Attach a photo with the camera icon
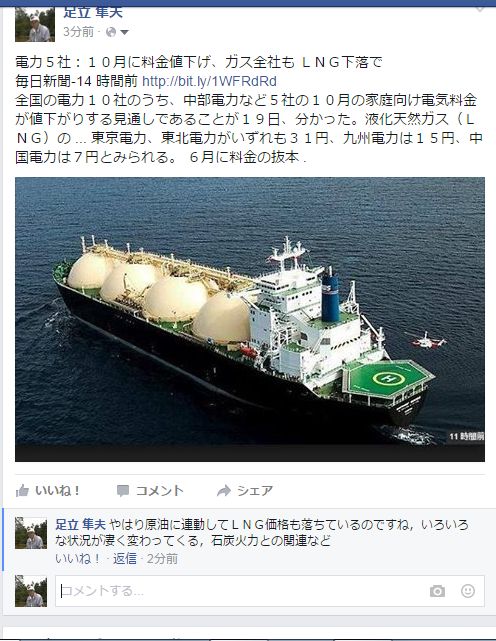The image size is (496, 641). (x=437, y=591)
